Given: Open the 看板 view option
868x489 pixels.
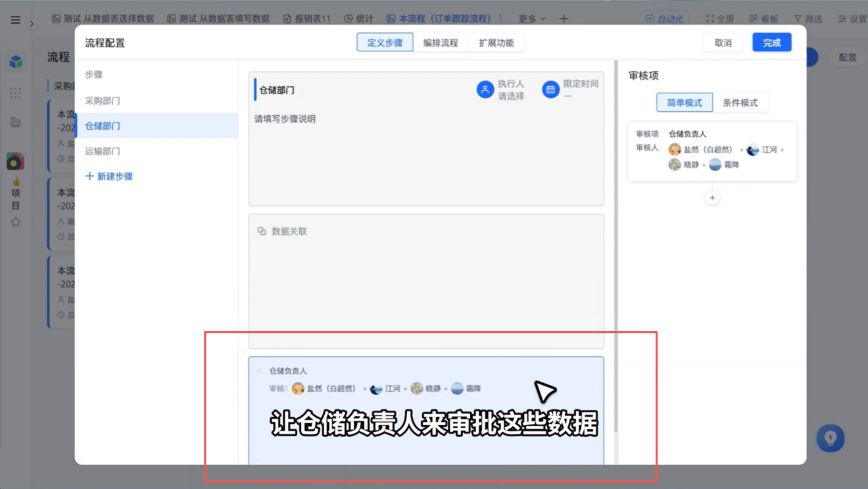Looking at the screenshot, I should tap(764, 18).
